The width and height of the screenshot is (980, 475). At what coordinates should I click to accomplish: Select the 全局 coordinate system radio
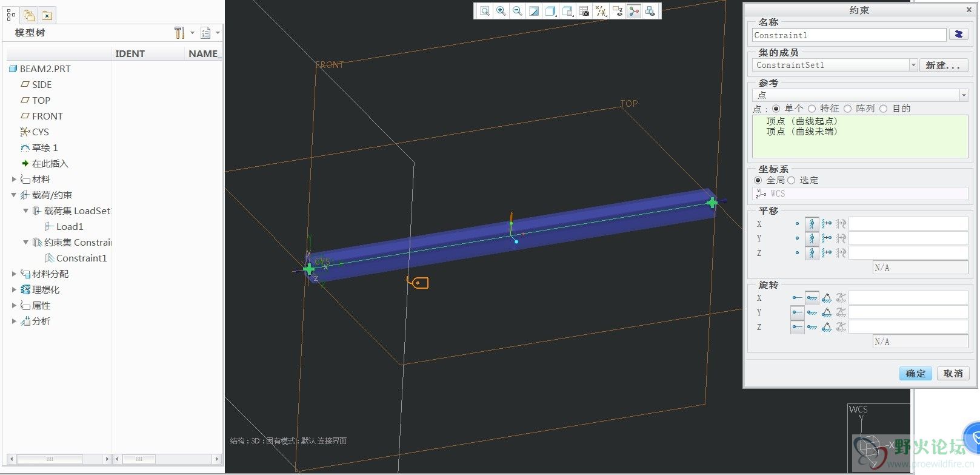coord(758,180)
